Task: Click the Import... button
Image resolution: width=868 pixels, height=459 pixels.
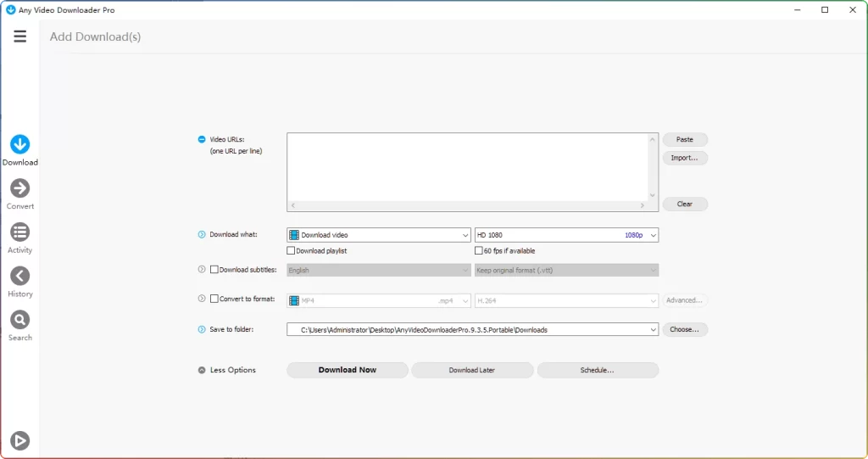Action: (x=685, y=158)
